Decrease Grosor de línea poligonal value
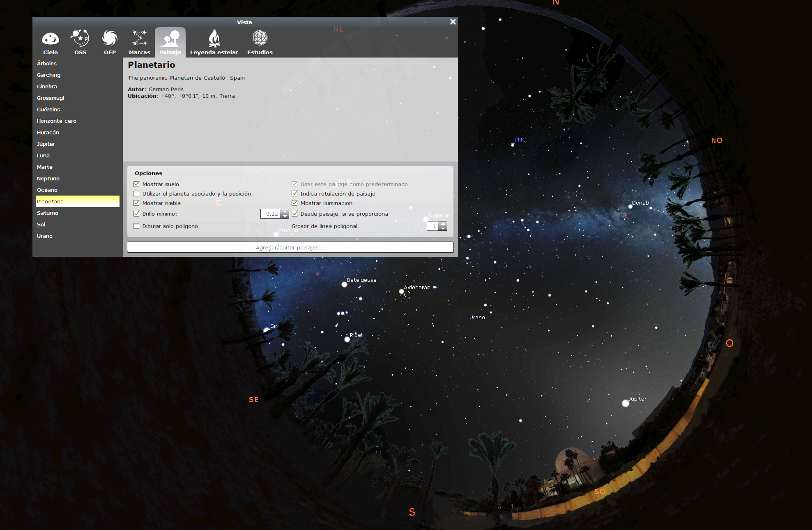Image resolution: width=812 pixels, height=530 pixels. (x=443, y=228)
